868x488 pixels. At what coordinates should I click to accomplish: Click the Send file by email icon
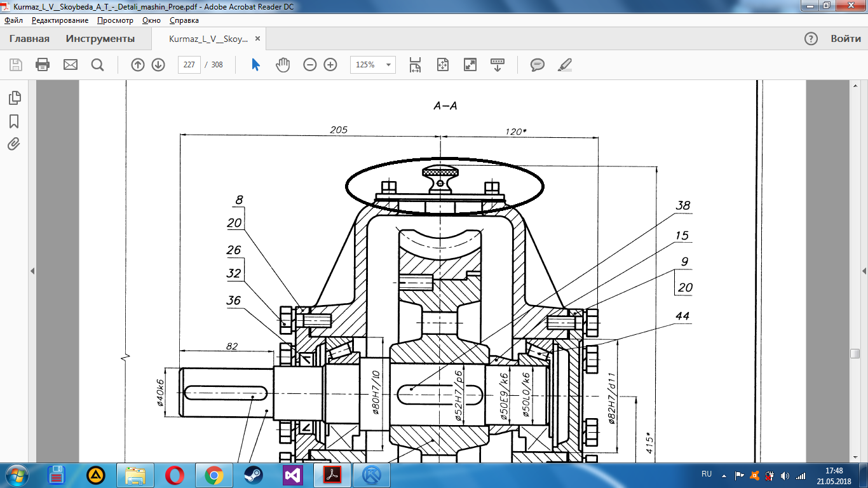coord(70,65)
